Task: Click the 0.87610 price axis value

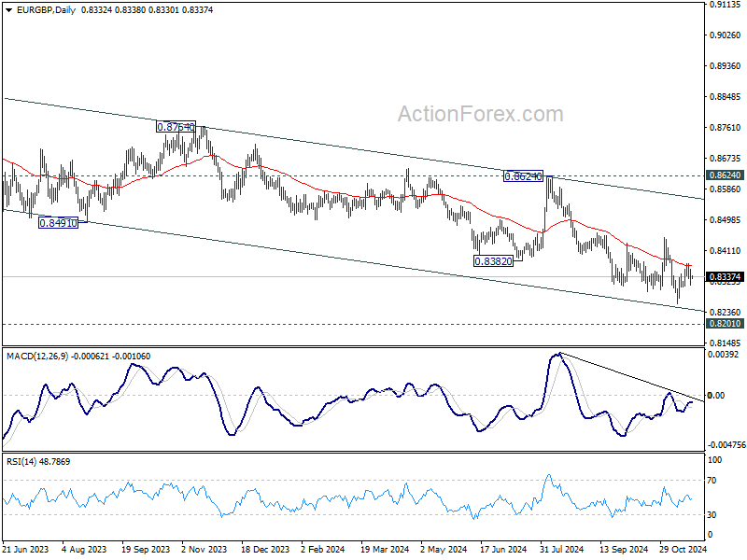Action: click(x=726, y=128)
